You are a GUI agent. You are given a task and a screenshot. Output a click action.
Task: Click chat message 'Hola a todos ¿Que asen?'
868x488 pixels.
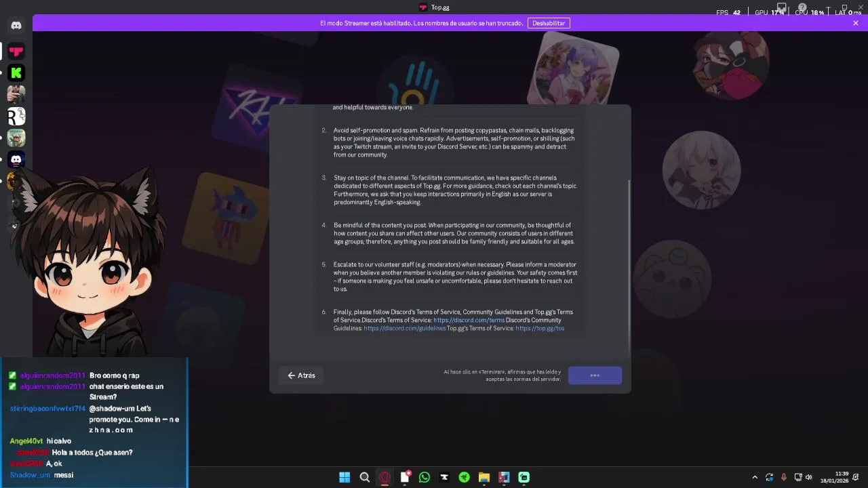tap(92, 452)
